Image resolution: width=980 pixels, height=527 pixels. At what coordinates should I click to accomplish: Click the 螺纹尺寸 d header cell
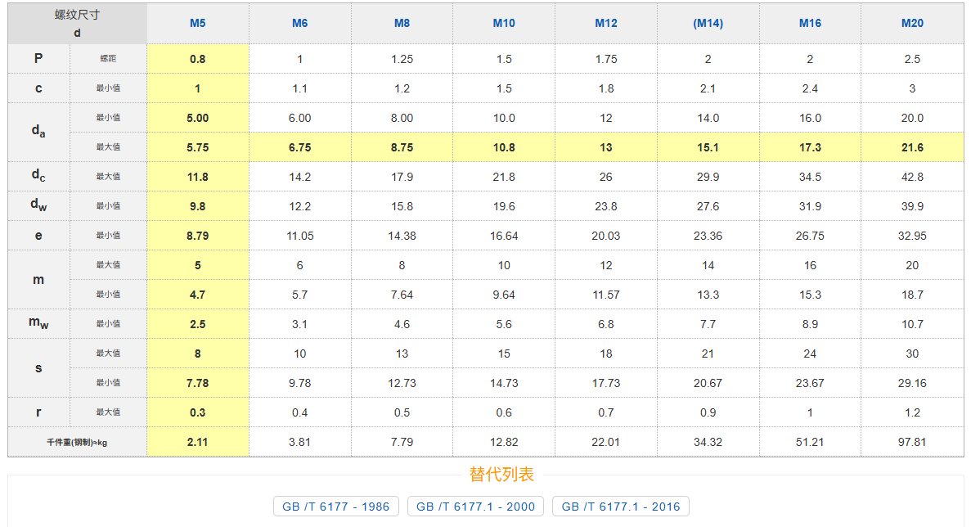click(x=78, y=24)
